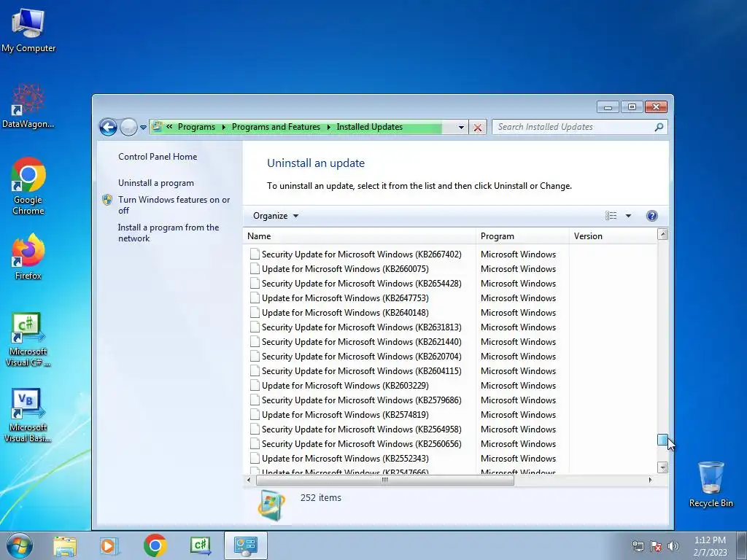Click the Installed Updates breadcrumb
Image resolution: width=747 pixels, height=560 pixels.
(369, 127)
